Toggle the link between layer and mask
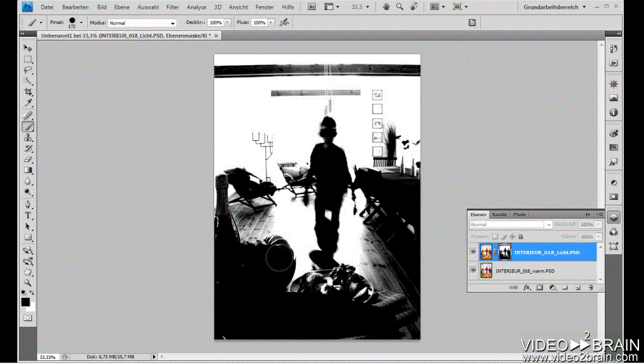 (x=495, y=252)
